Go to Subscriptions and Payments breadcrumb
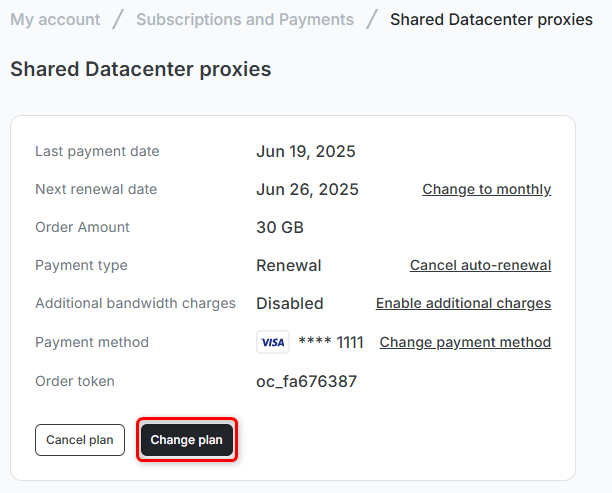This screenshot has height=493, width=612. (x=245, y=19)
